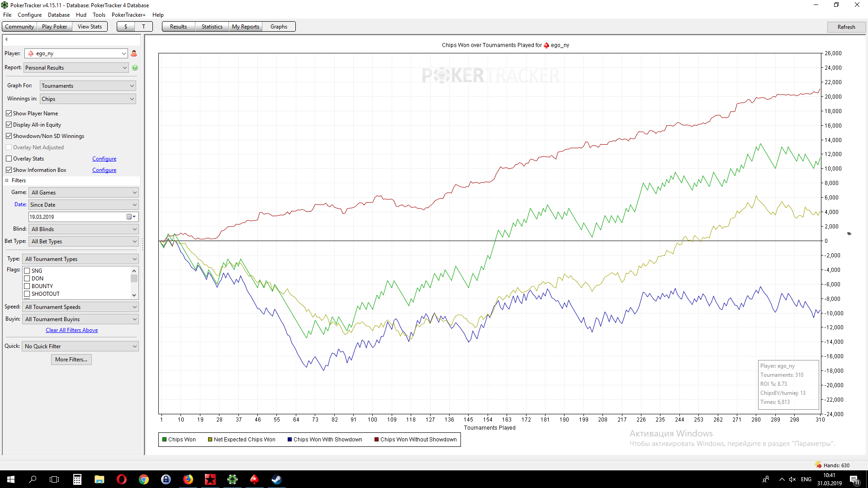The image size is (868, 488).
Task: Open the Windows notification center
Action: [x=854, y=479]
